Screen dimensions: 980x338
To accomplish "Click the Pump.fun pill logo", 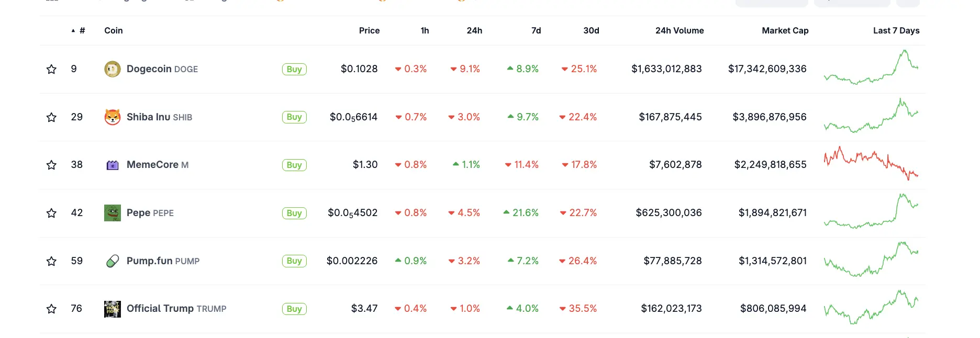I will 112,261.
